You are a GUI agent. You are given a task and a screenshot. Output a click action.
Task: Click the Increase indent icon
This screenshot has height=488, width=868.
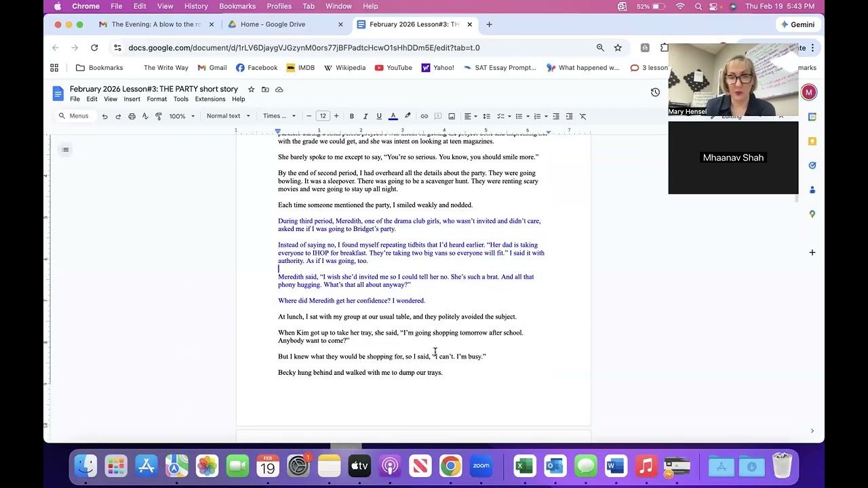click(x=570, y=116)
